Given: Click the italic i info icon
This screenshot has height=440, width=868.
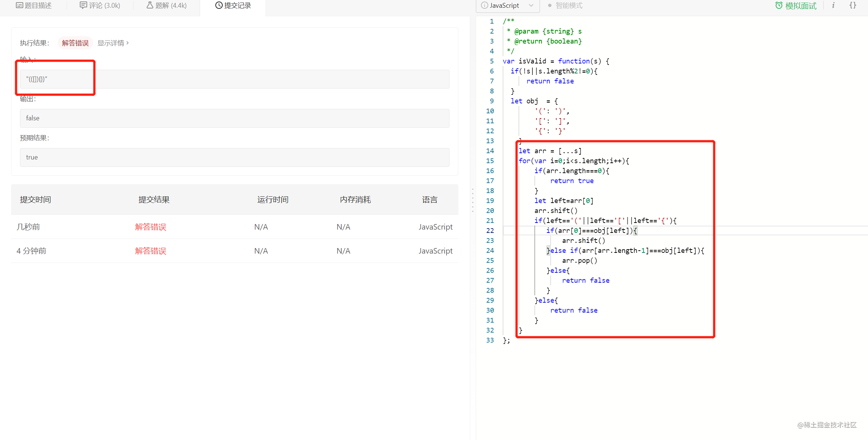Looking at the screenshot, I should (x=833, y=5).
